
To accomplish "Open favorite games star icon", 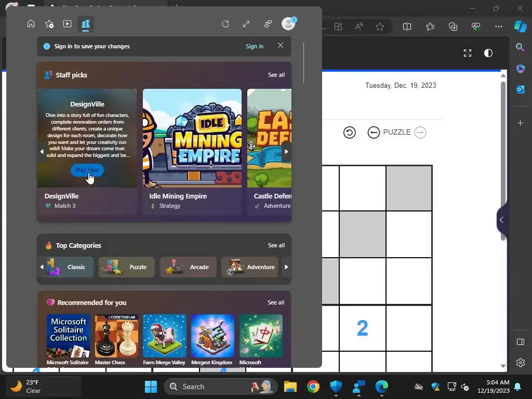I will point(49,24).
